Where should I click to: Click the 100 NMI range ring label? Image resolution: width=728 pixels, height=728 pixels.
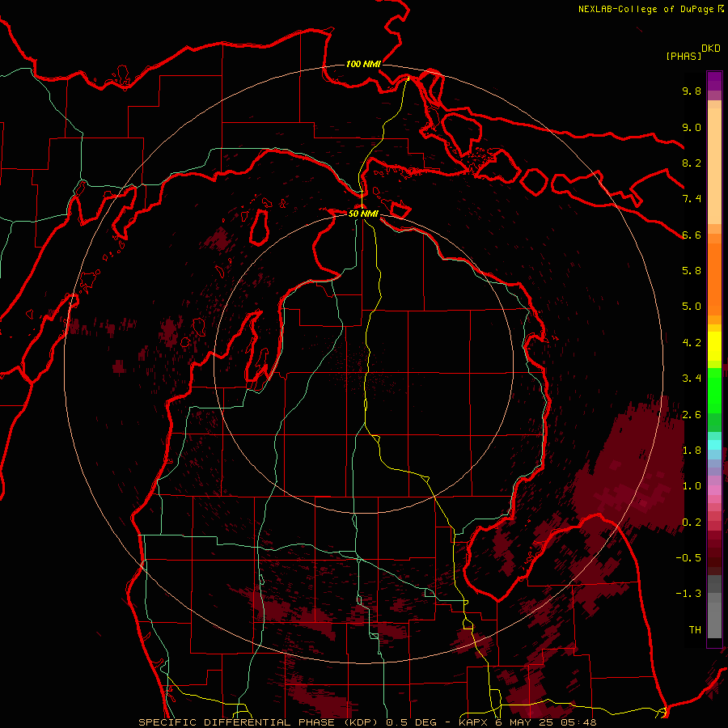363,64
